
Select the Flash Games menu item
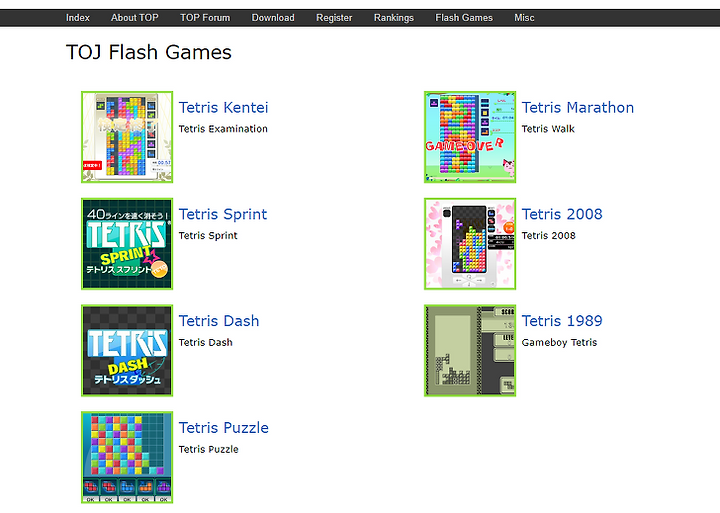click(464, 18)
